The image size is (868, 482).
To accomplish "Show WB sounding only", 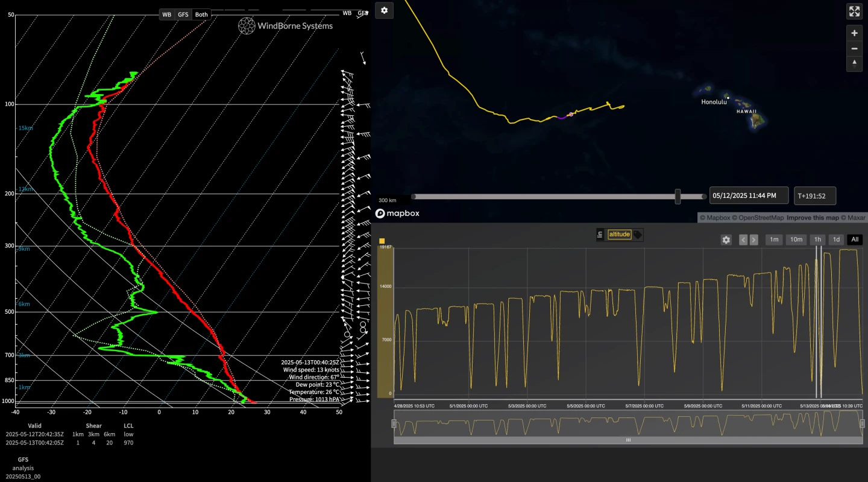I will [167, 14].
